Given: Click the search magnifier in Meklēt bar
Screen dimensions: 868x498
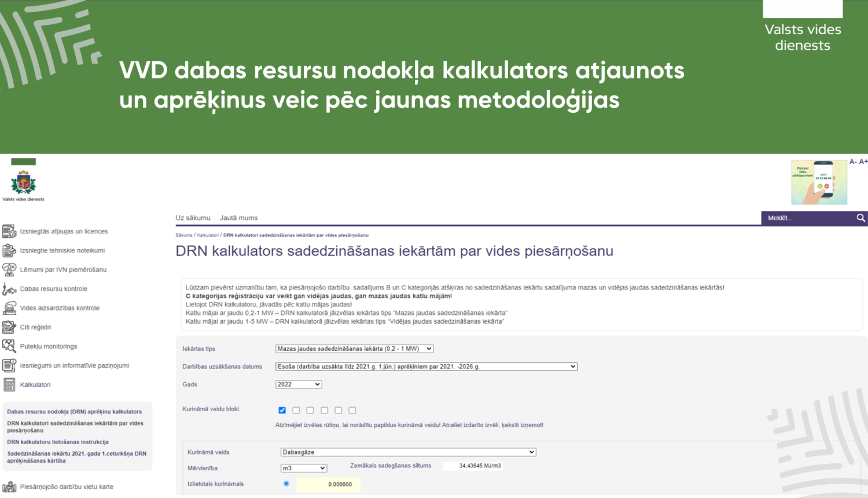Looking at the screenshot, I should tap(860, 218).
